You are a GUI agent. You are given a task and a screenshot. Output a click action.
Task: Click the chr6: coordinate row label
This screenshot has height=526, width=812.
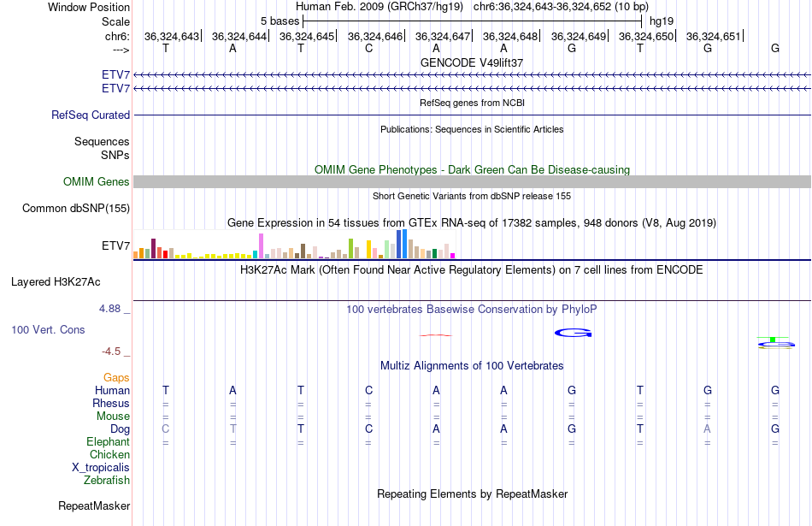click(x=117, y=36)
